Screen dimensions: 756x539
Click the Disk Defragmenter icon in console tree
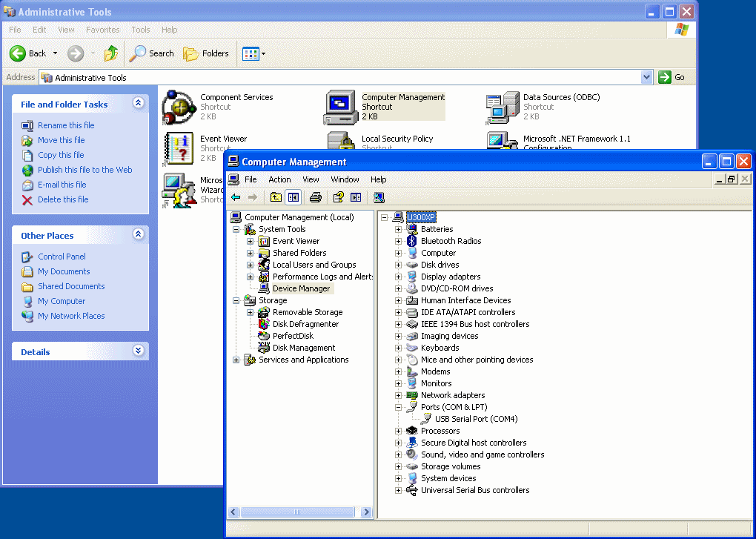pyautogui.click(x=264, y=324)
